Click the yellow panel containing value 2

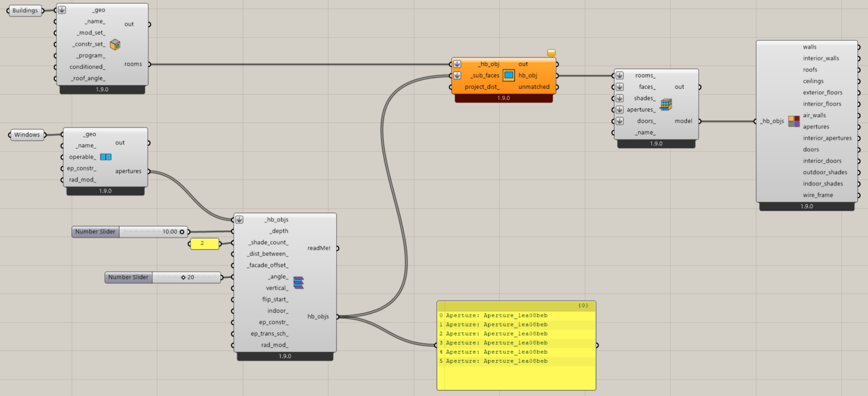pos(204,244)
